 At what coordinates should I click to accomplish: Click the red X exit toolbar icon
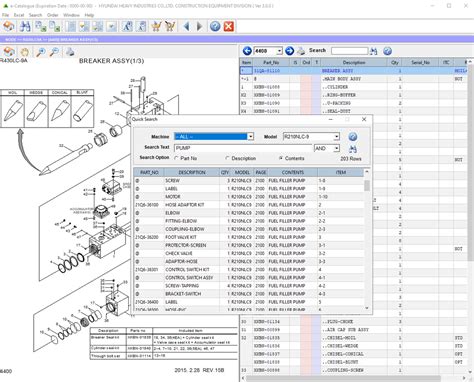coord(229,26)
